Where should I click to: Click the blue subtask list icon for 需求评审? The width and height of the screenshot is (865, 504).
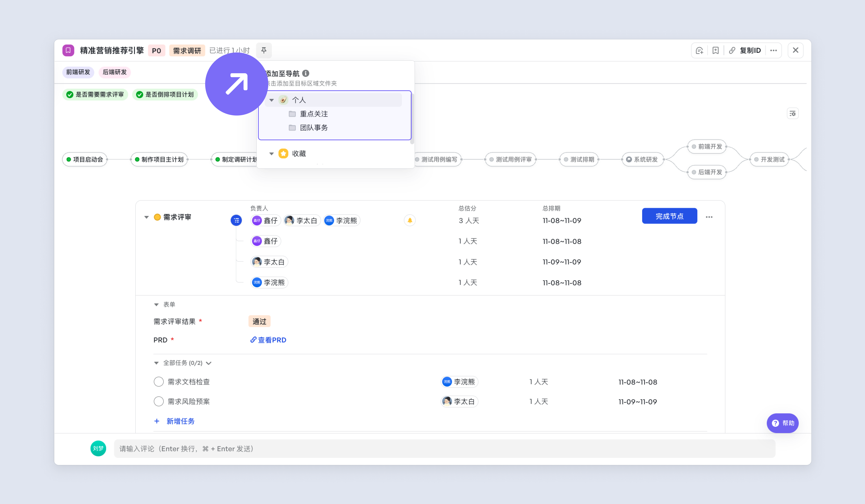click(236, 220)
